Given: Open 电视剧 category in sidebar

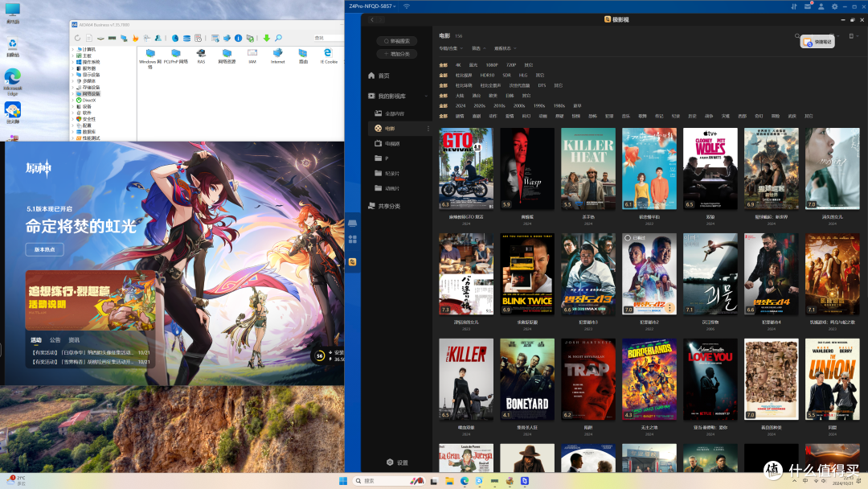Looking at the screenshot, I should click(387, 143).
